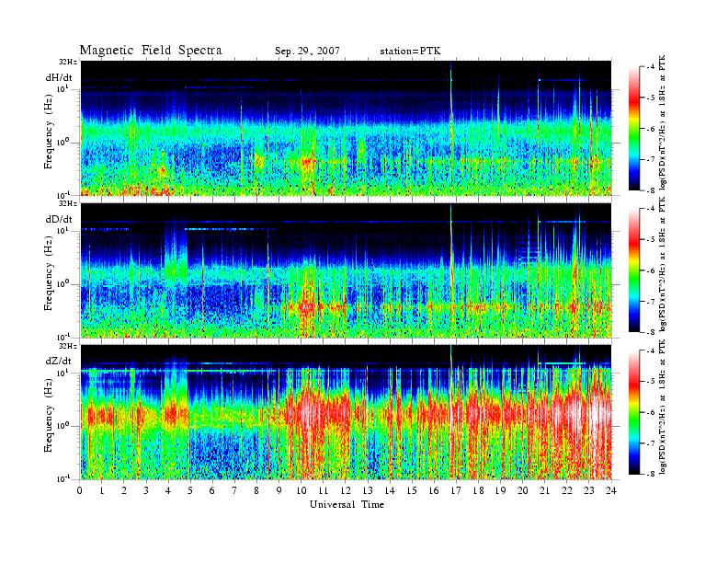Pick the color bar beside the dD/dt panel
This screenshot has height=563, width=728.
pos(634,270)
